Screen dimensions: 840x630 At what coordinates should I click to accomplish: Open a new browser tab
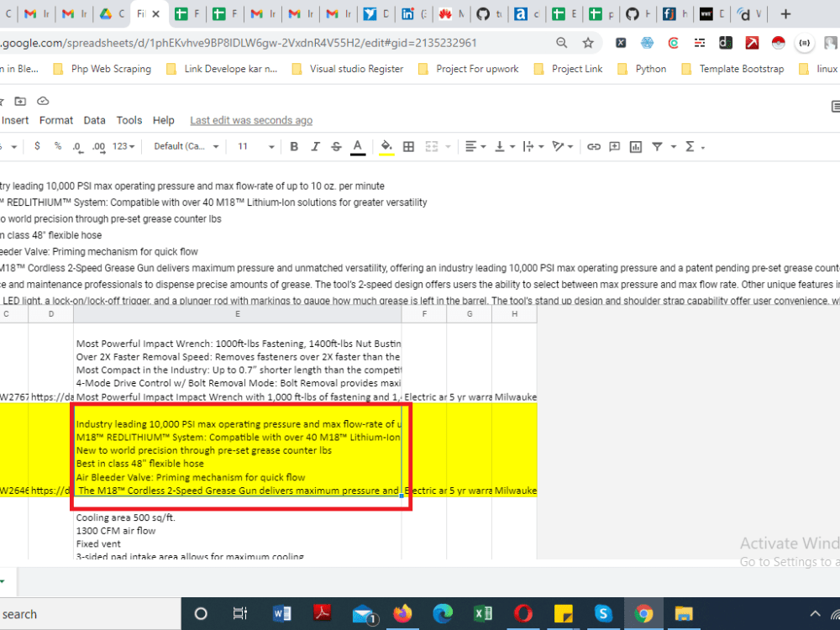click(785, 14)
